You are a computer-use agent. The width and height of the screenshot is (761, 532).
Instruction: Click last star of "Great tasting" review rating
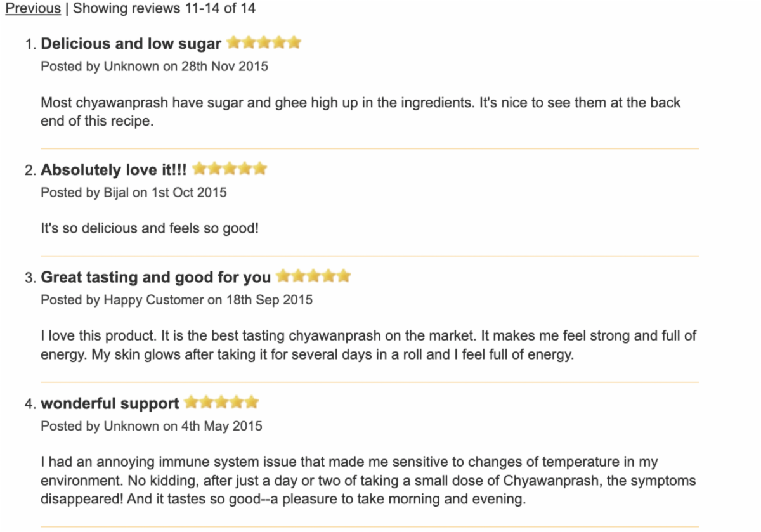343,276
